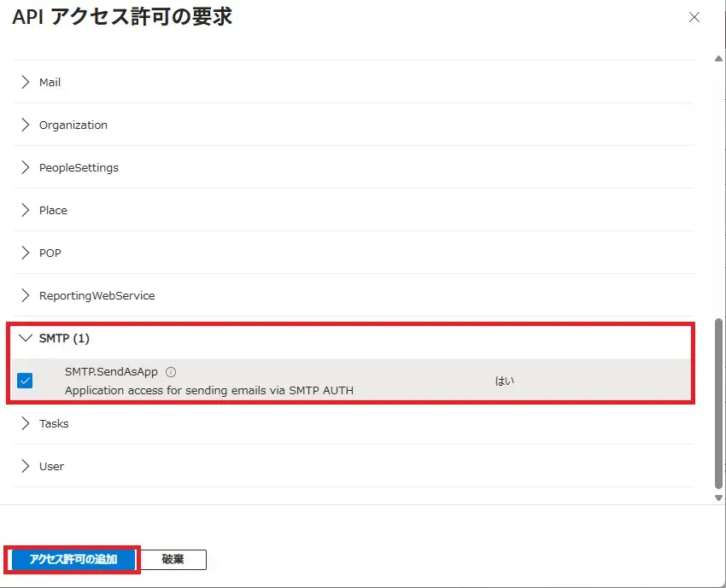
Task: Close the API permissions request panel
Action: pyautogui.click(x=694, y=17)
